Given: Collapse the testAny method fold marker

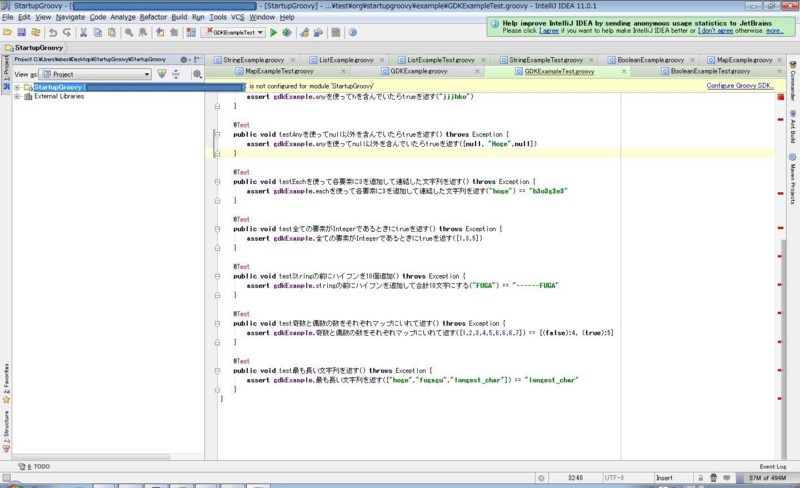Looking at the screenshot, I should (217, 134).
